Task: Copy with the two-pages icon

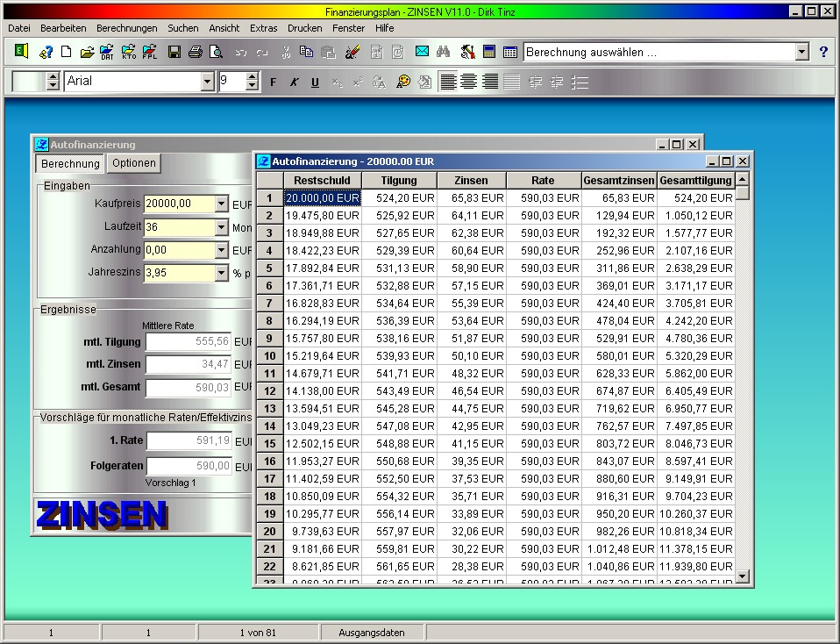Action: click(x=306, y=52)
